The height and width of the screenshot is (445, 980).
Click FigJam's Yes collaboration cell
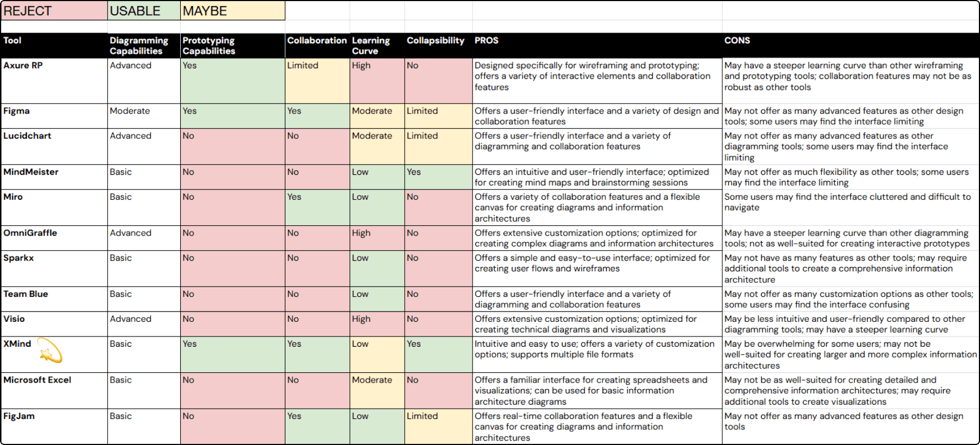[x=317, y=427]
